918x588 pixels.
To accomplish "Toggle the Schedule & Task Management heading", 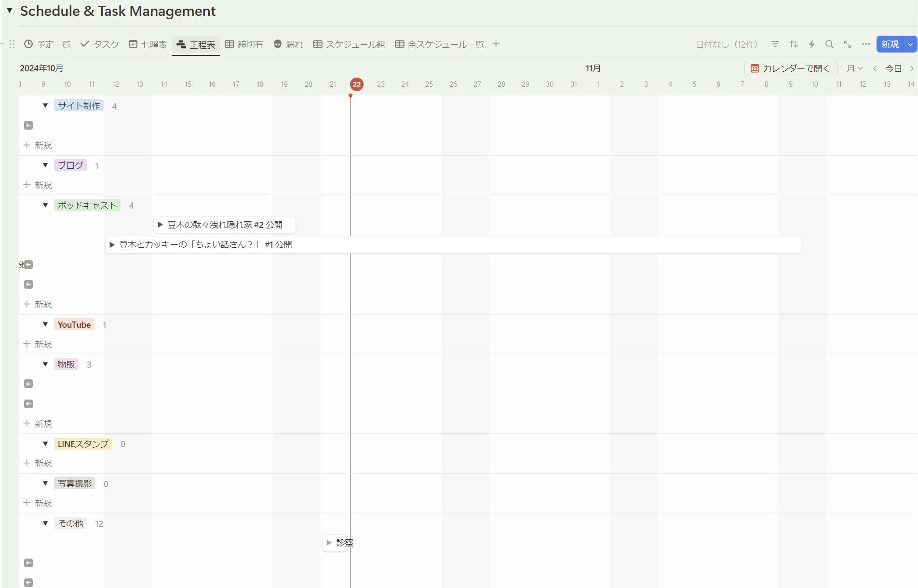I will coord(10,11).
